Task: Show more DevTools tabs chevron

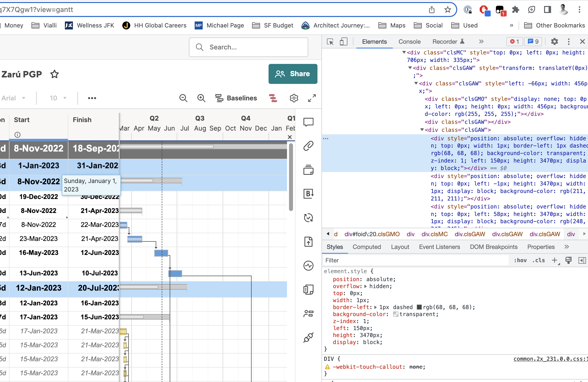Action: coord(481,42)
